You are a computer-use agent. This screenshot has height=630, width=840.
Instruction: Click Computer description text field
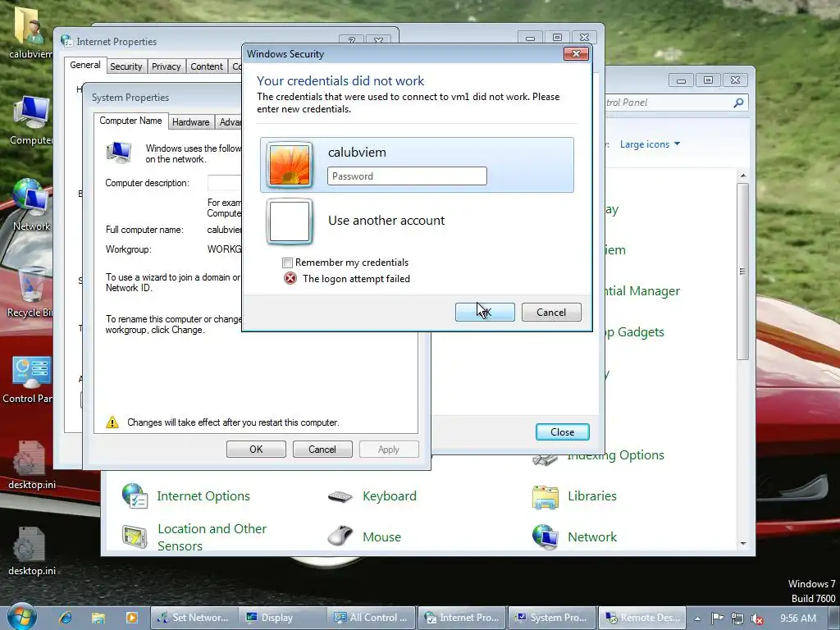click(225, 183)
